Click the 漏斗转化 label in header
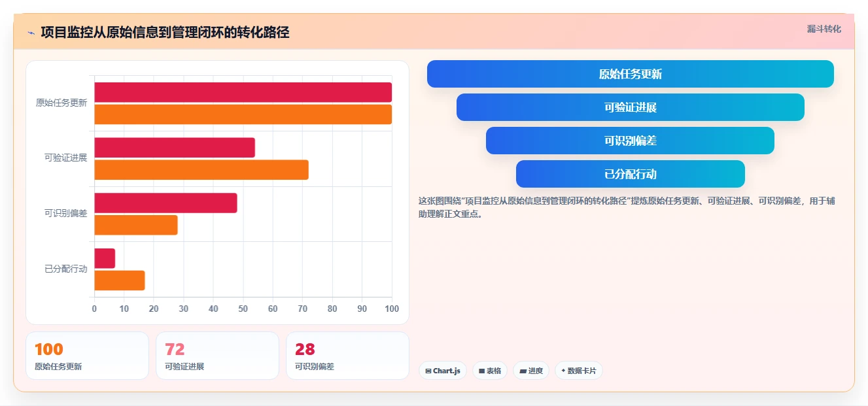Viewport: 868px width, 406px height. click(x=824, y=29)
